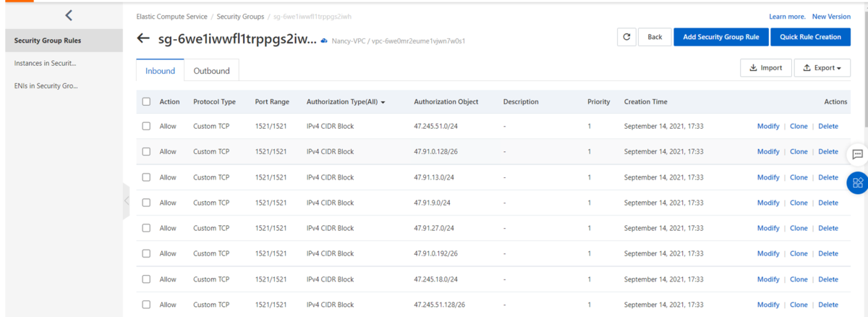Clone the 47.91.27.0/24 rule
868x317 pixels.
point(799,228)
